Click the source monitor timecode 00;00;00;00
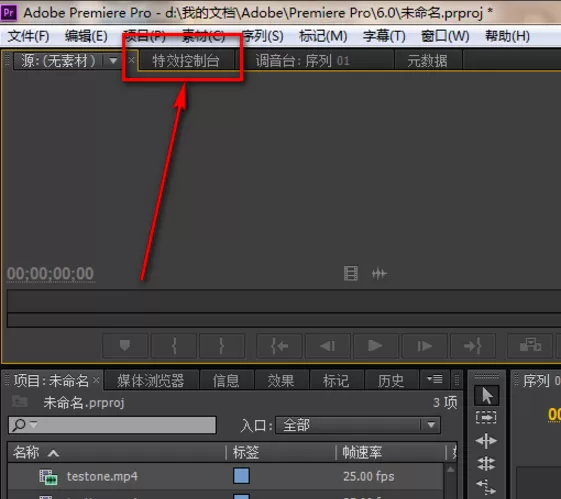 (50, 274)
